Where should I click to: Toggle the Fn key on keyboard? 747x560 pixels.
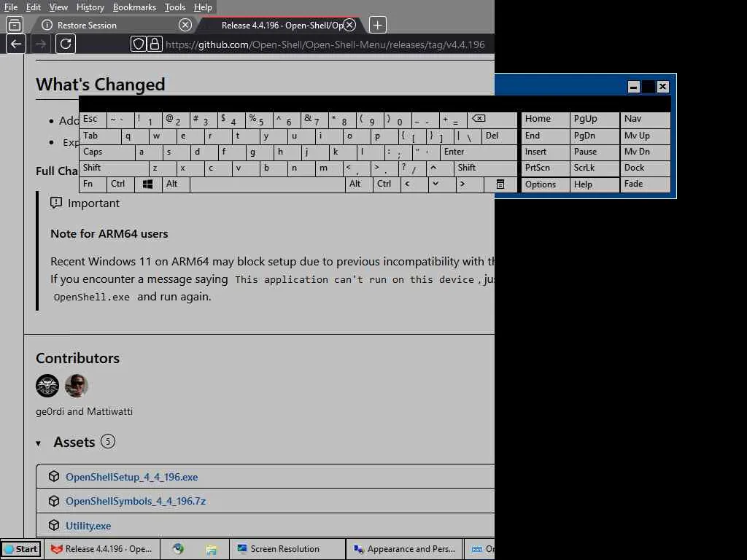93,184
